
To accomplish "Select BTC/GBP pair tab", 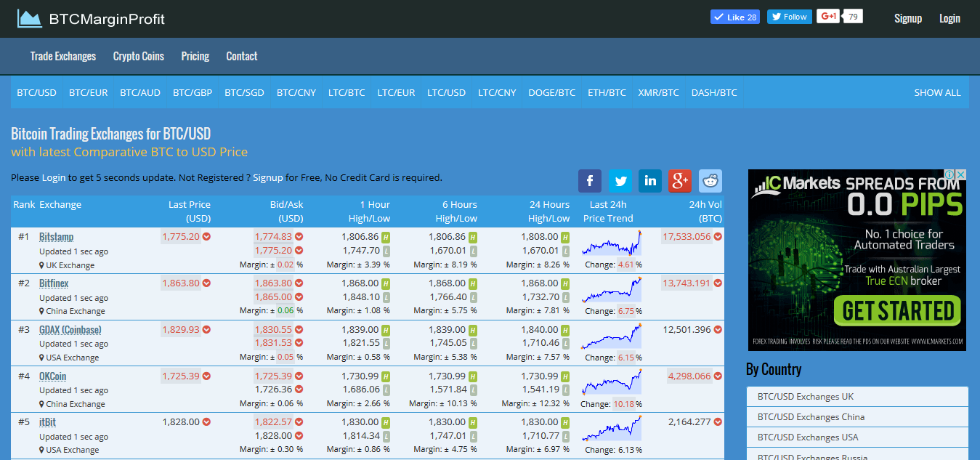I will (193, 92).
